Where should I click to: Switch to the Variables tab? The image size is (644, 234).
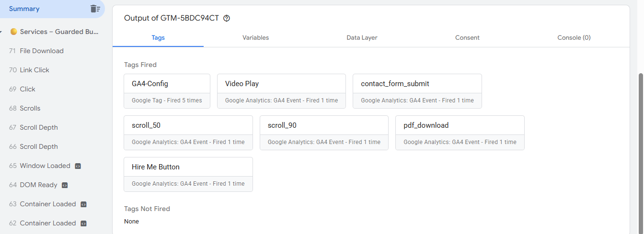click(x=255, y=38)
